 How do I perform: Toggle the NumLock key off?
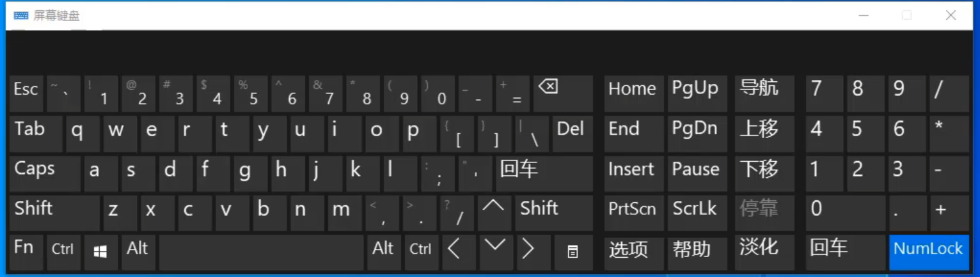[928, 252]
